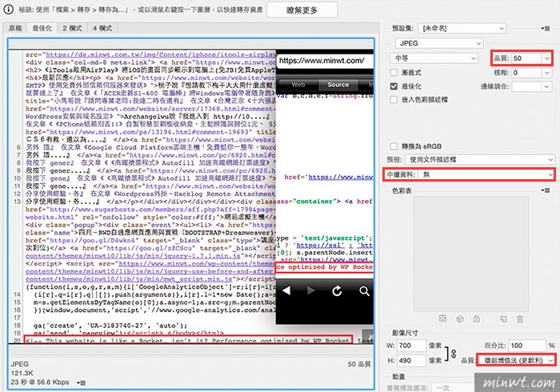Open the preset panel flyout menu icon

tap(545, 28)
